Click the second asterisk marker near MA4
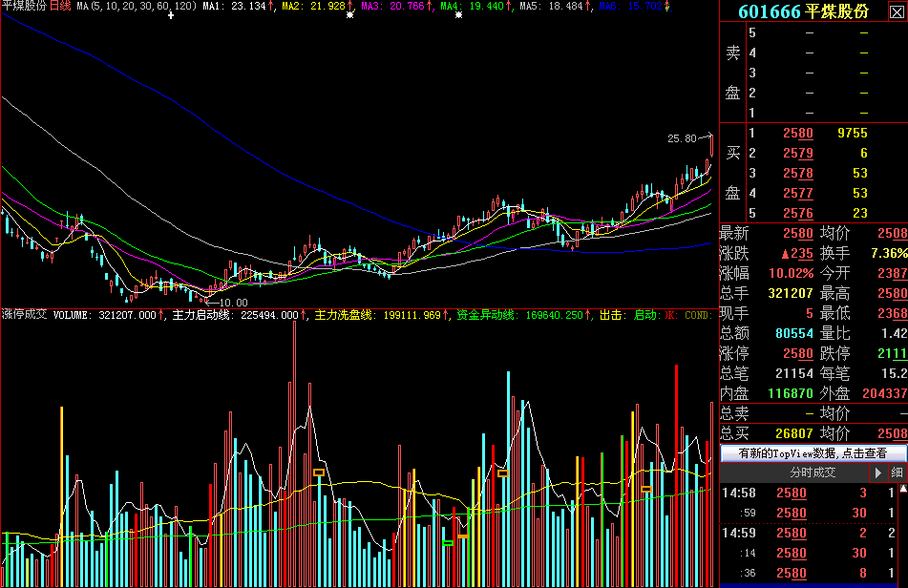The height and width of the screenshot is (588, 908). pyautogui.click(x=458, y=15)
